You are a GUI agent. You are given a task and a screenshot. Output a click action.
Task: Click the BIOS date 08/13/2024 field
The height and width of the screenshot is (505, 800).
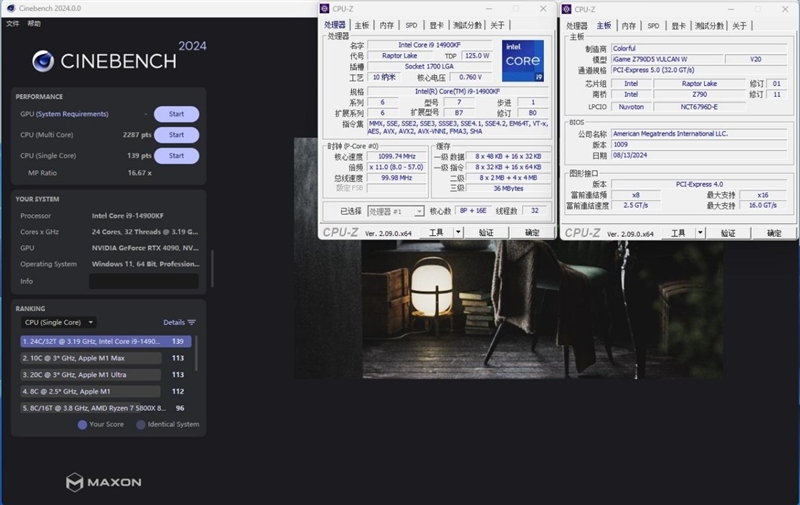click(x=699, y=155)
